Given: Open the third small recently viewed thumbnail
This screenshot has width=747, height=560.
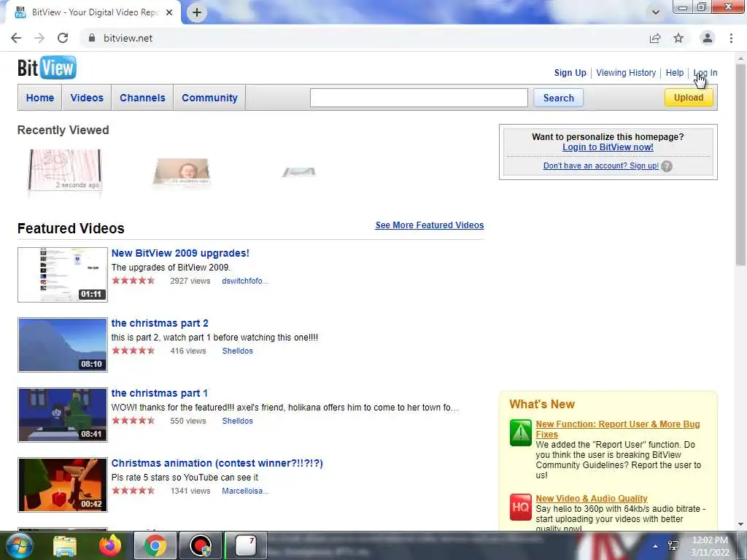Looking at the screenshot, I should click(x=298, y=172).
